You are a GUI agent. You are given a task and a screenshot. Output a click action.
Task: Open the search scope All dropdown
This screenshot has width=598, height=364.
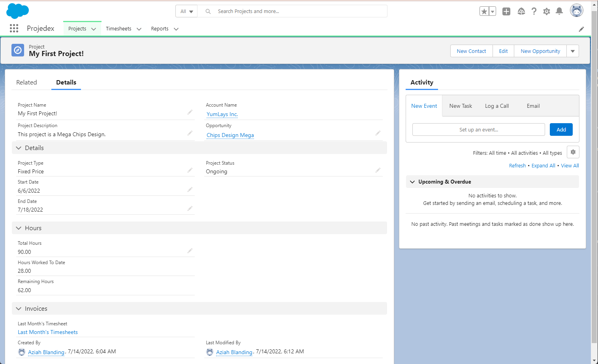click(186, 11)
